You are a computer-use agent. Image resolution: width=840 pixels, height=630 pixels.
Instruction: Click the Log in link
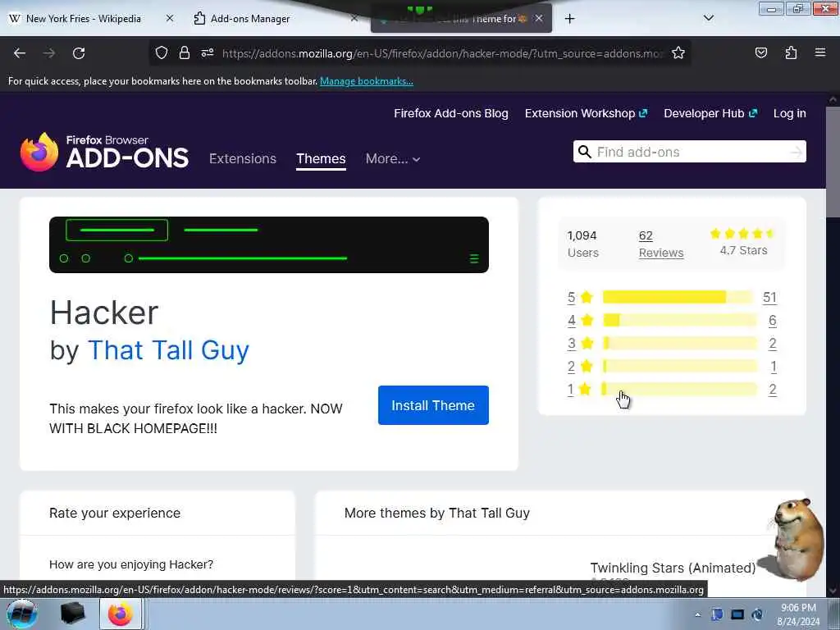tap(790, 113)
